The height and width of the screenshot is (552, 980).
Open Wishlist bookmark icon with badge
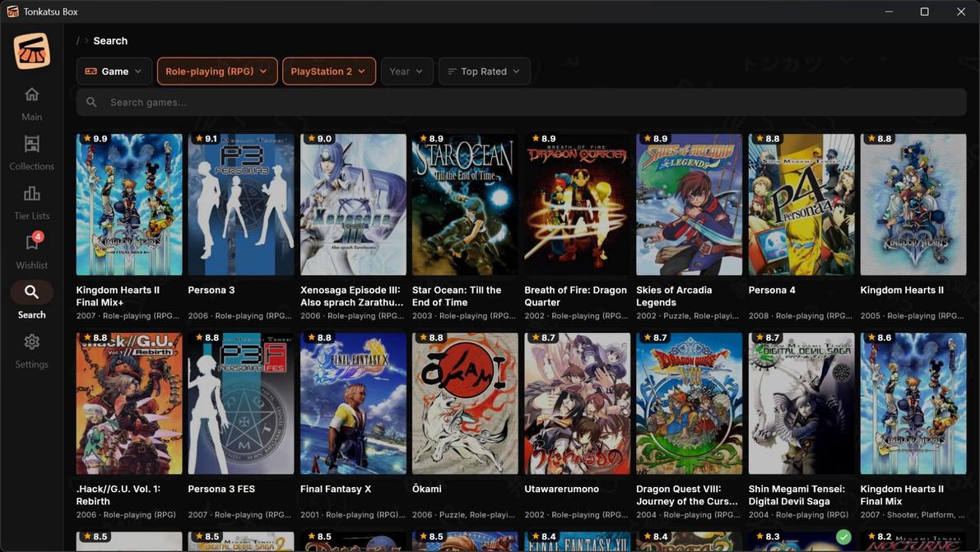pyautogui.click(x=31, y=244)
